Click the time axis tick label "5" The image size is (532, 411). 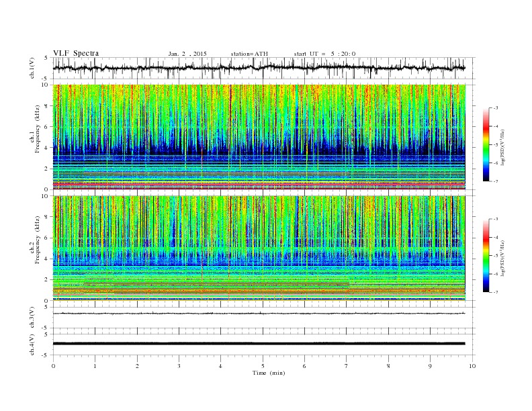point(263,366)
